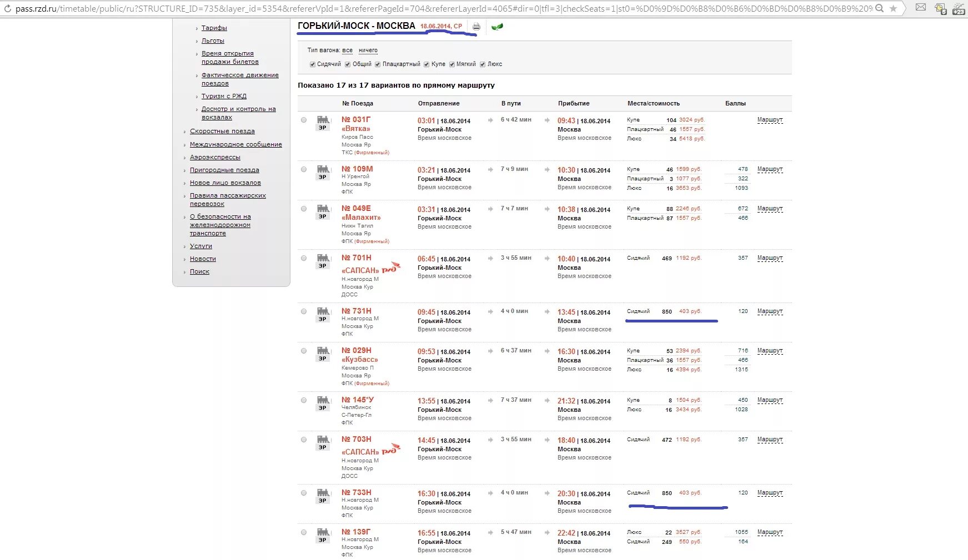Image resolution: width=968 pixels, height=560 pixels.
Task: Toggle the Купе carriage type checkbox
Action: tap(427, 64)
